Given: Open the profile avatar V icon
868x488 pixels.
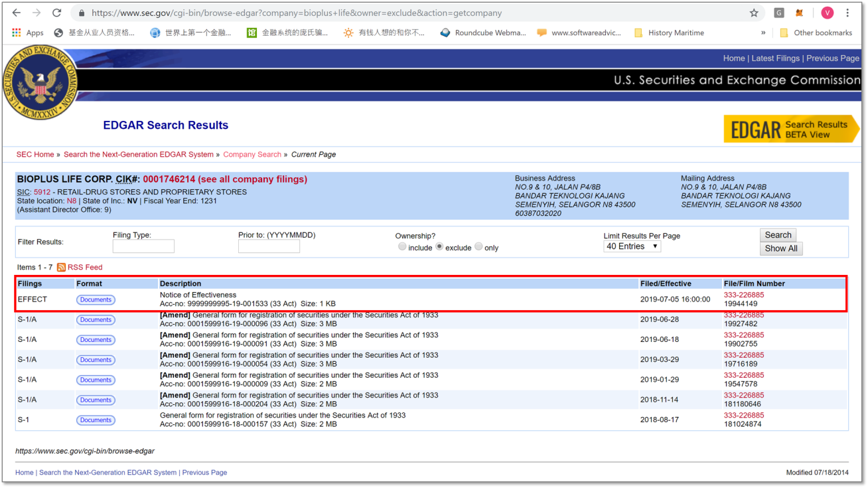Looking at the screenshot, I should click(827, 13).
